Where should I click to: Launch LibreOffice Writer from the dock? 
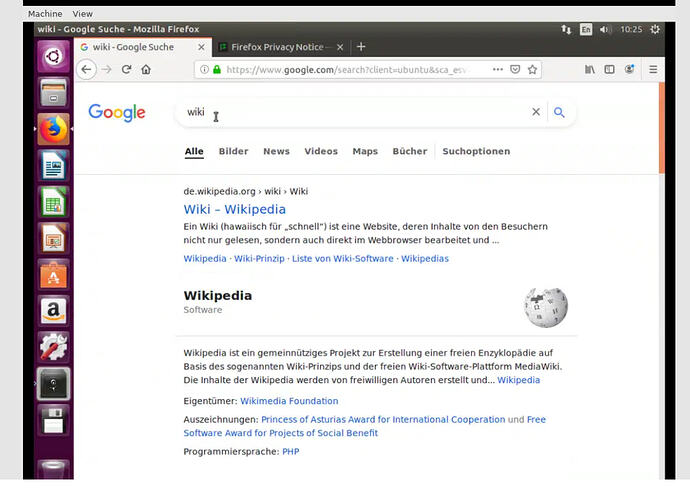[53, 166]
